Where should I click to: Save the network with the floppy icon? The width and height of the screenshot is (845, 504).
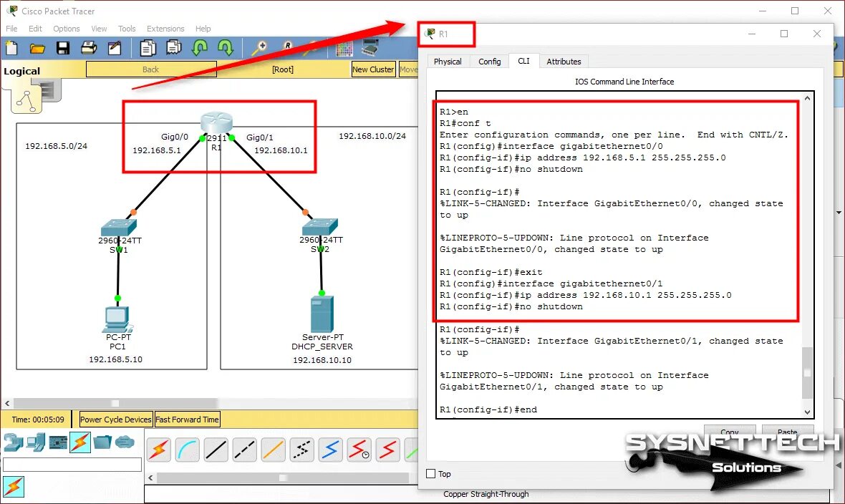63,49
